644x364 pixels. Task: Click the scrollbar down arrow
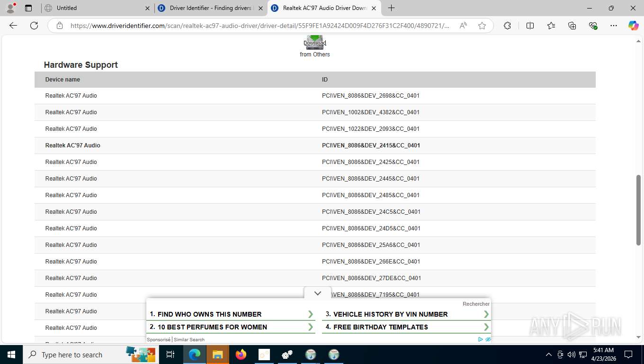638,337
